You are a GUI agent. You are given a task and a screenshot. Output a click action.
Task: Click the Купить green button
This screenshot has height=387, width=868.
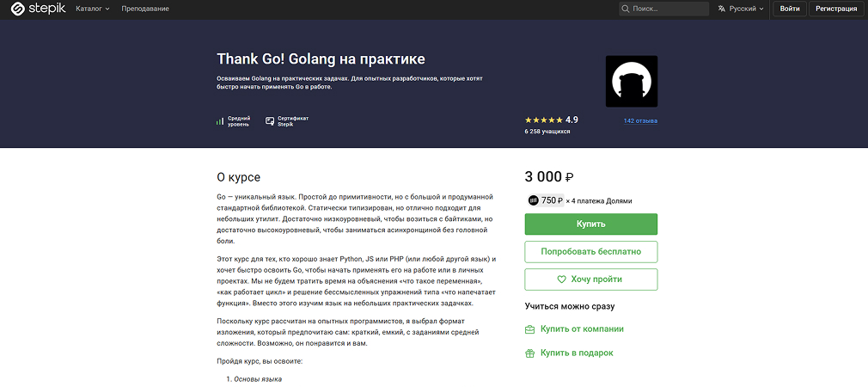(x=591, y=224)
